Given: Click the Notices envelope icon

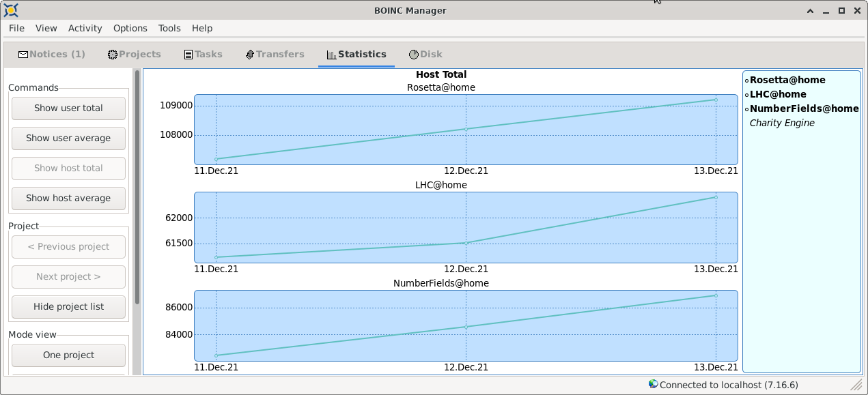Looking at the screenshot, I should pos(23,55).
